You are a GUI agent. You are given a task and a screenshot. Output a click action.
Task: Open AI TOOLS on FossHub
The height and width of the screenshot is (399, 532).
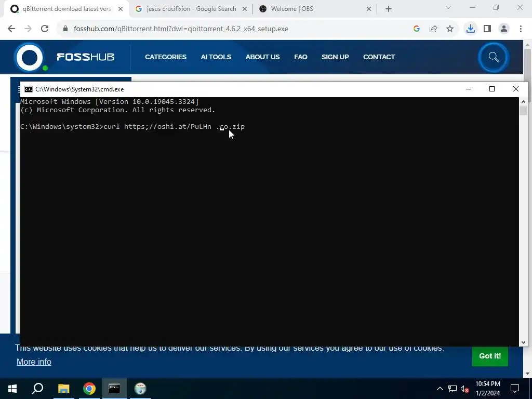coord(216,57)
